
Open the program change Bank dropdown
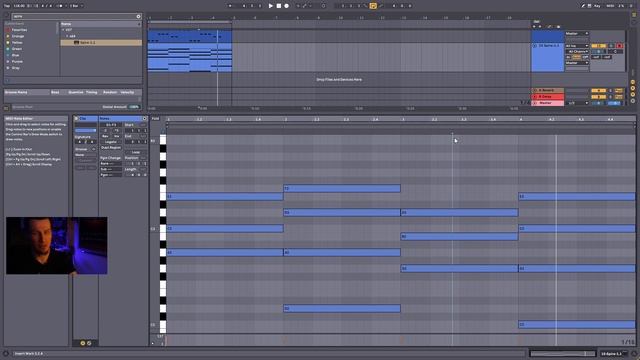(111, 163)
